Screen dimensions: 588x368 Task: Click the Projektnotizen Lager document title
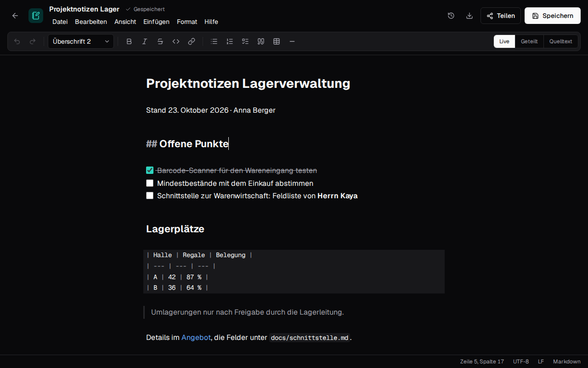pyautogui.click(x=84, y=9)
